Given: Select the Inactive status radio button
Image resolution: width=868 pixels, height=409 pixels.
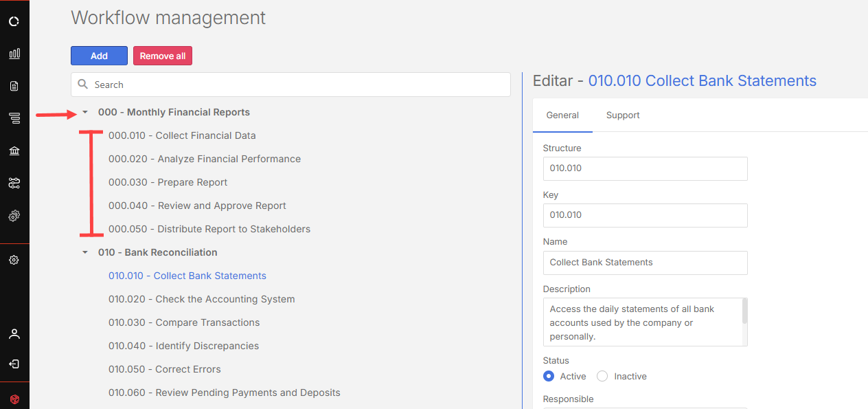Looking at the screenshot, I should (602, 376).
